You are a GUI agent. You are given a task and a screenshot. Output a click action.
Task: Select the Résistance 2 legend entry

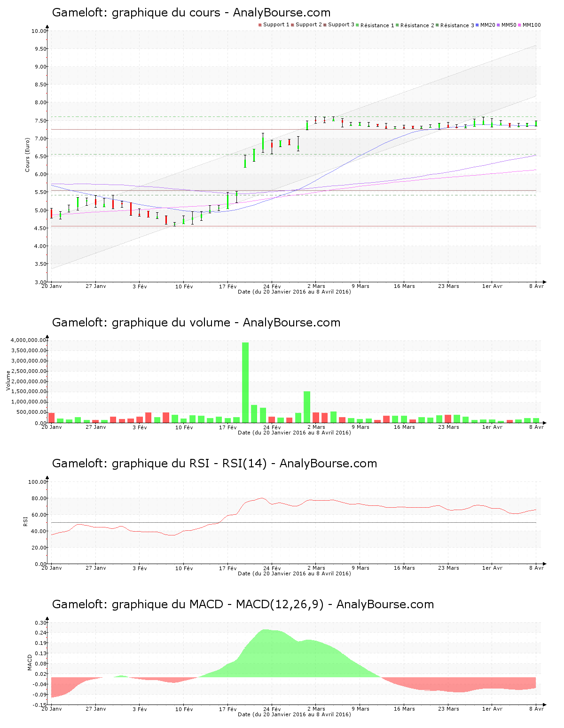click(415, 25)
